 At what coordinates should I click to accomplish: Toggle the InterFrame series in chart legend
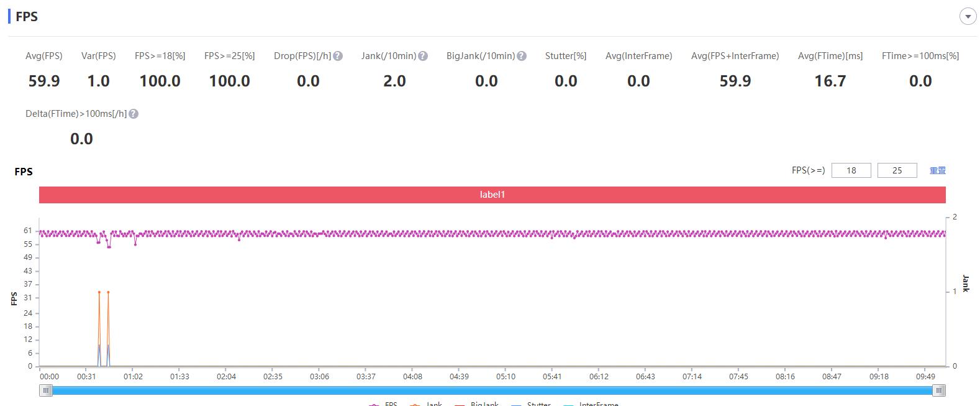(x=591, y=404)
